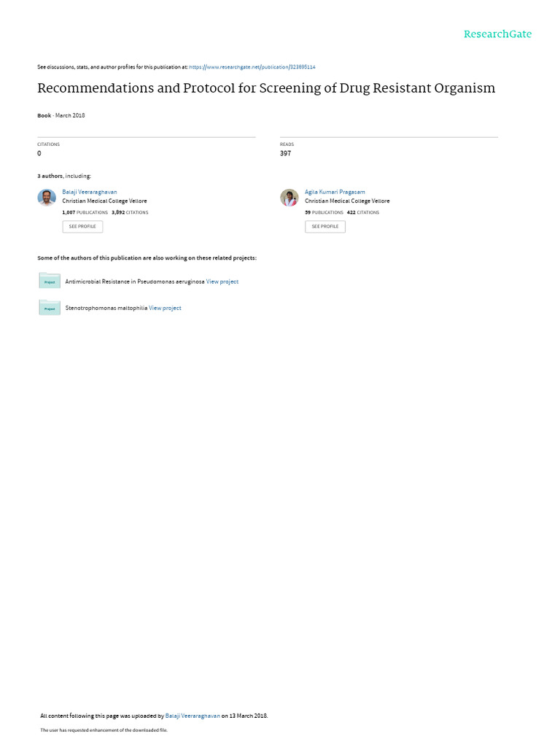
Task: Click the 422 citations stat
Action: [363, 212]
